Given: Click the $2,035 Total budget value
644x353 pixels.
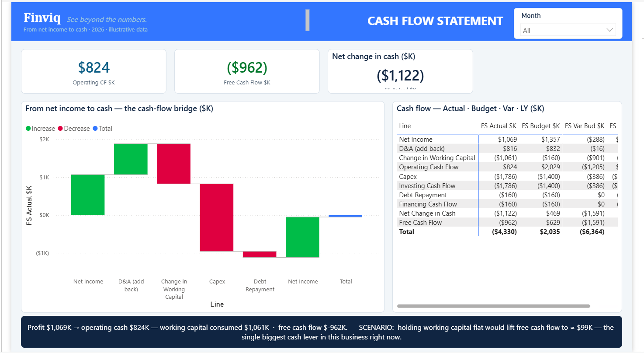Looking at the screenshot, I should pos(550,232).
